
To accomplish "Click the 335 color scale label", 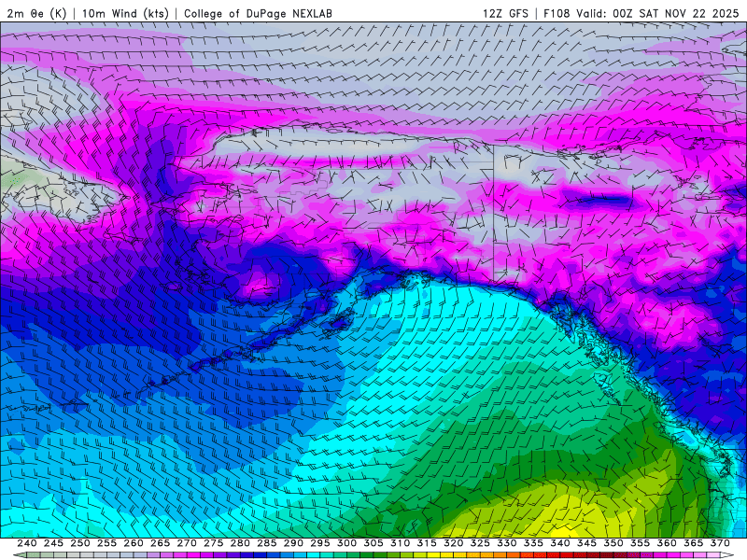I will pyautogui.click(x=533, y=543).
